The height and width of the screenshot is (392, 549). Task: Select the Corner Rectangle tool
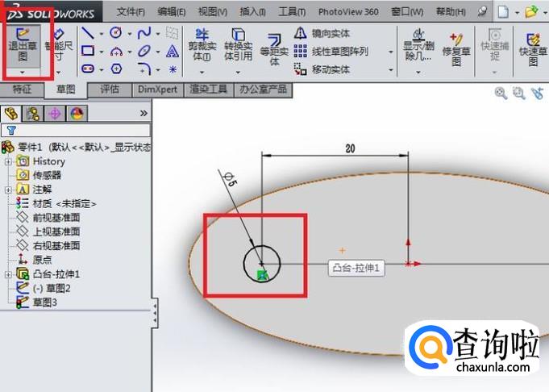tap(88, 51)
